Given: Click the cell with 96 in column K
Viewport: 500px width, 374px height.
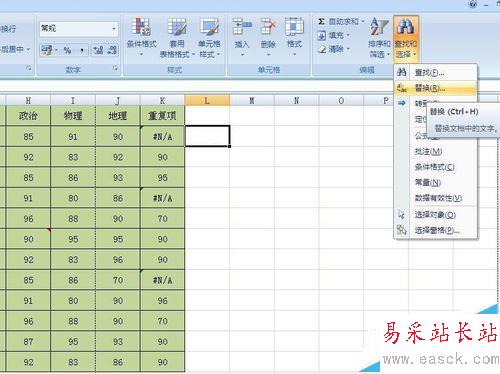Looking at the screenshot, I should [x=162, y=301].
